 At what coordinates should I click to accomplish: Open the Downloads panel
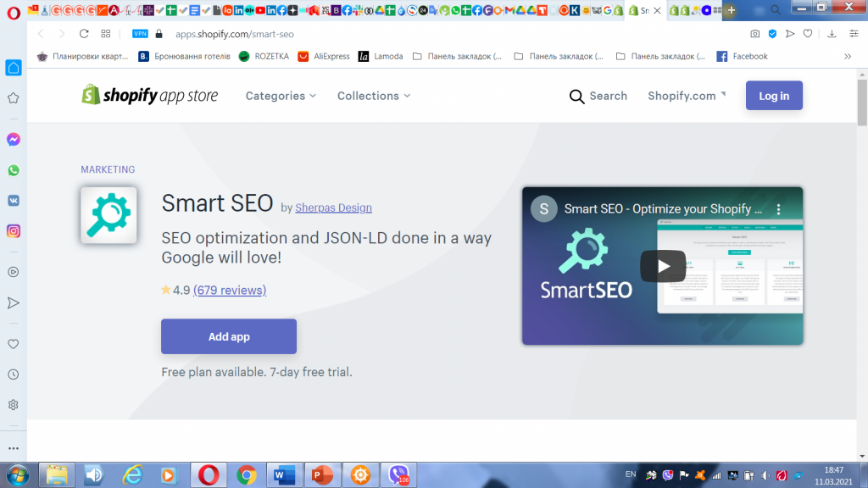(832, 34)
